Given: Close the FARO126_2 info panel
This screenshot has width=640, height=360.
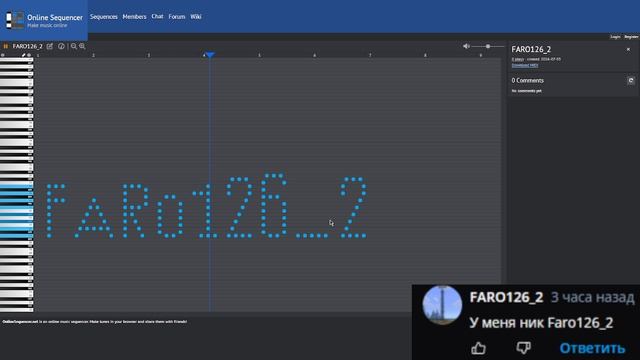Looking at the screenshot, I should click(628, 49).
